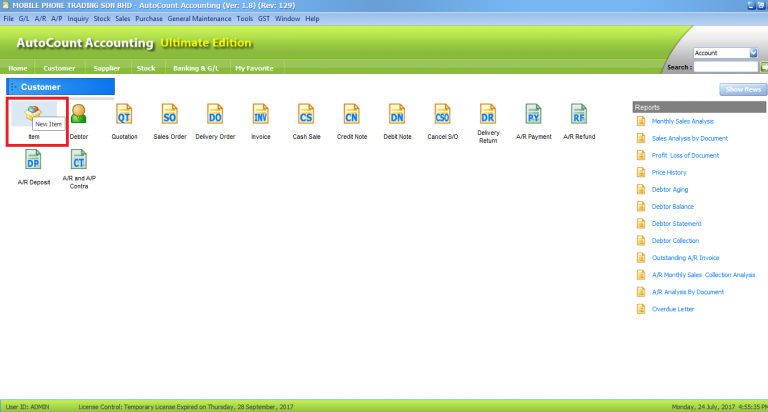The image size is (768, 412).
Task: Open the Debit Note (DN) icon
Action: click(x=397, y=114)
